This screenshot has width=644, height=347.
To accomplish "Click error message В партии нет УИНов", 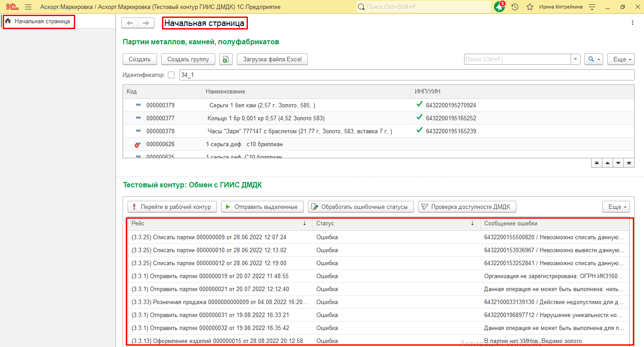I will pyautogui.click(x=533, y=341).
